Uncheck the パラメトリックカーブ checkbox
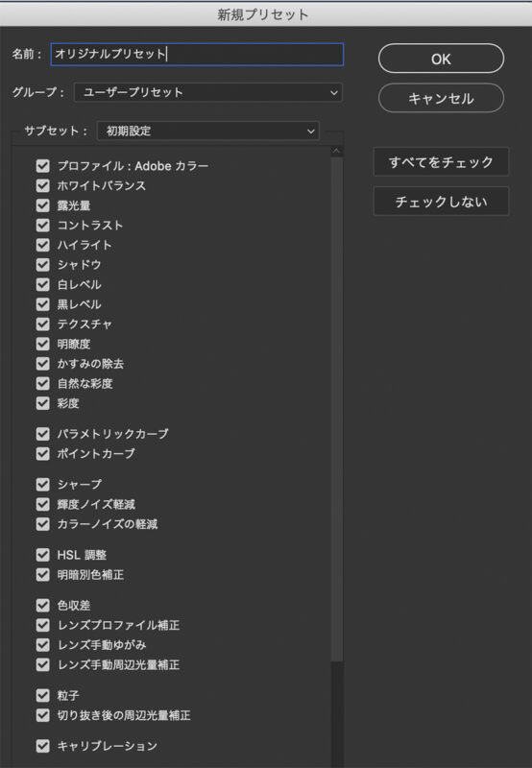532x768 pixels. 43,434
